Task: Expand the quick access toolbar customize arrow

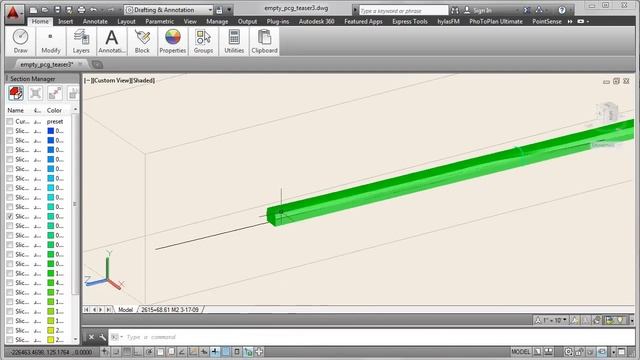Action: pyautogui.click(x=229, y=10)
